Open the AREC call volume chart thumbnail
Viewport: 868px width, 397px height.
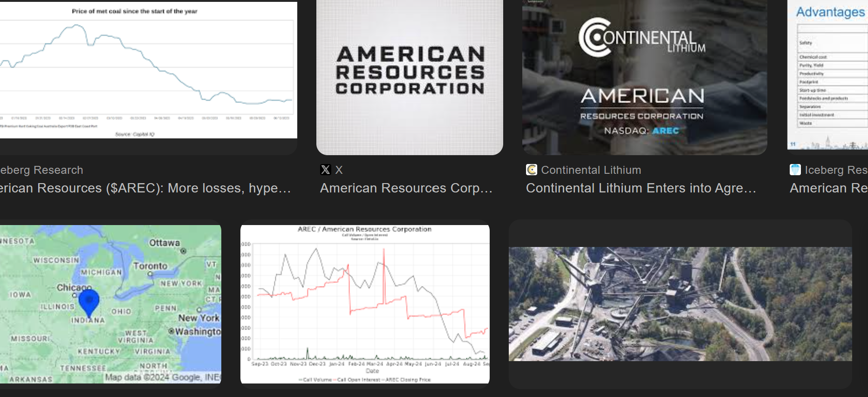click(365, 304)
